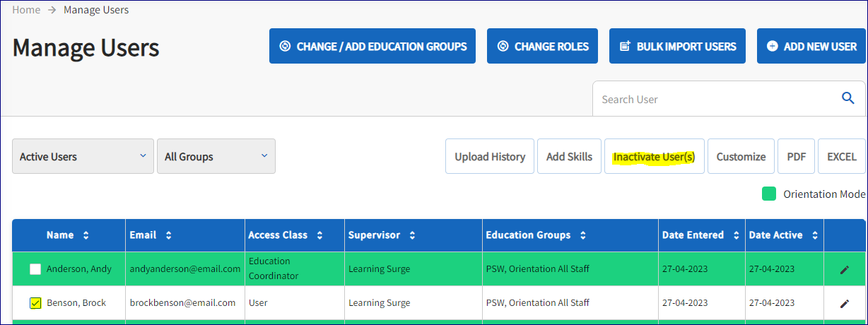This screenshot has width=868, height=325.
Task: Open the Customize options
Action: tap(741, 156)
